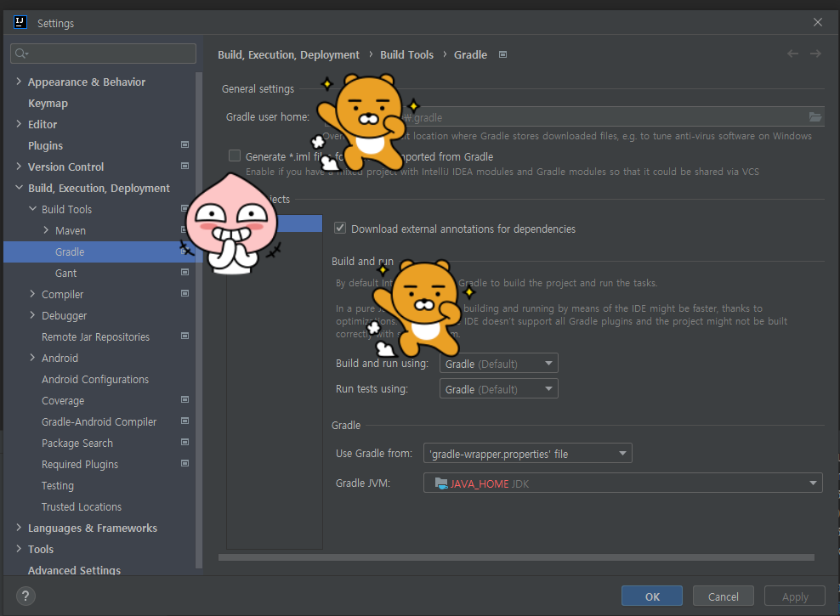Open Remote Jar Repositories settings

pyautogui.click(x=95, y=336)
